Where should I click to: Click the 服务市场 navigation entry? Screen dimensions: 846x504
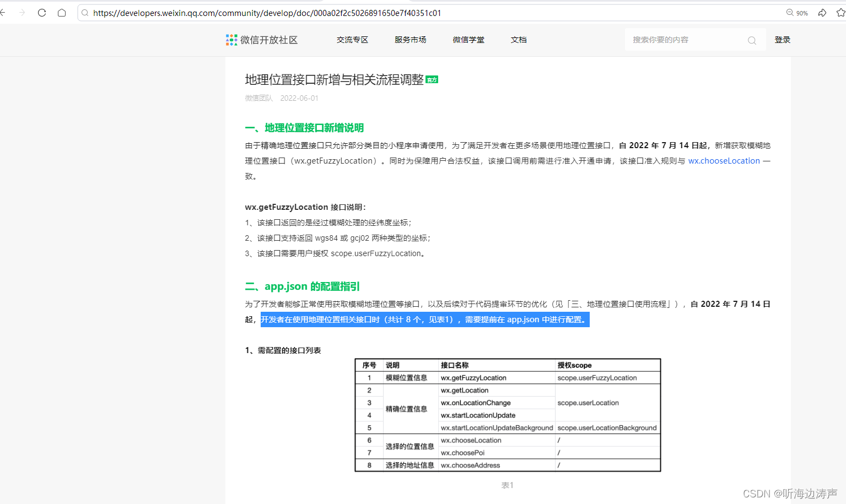click(410, 40)
